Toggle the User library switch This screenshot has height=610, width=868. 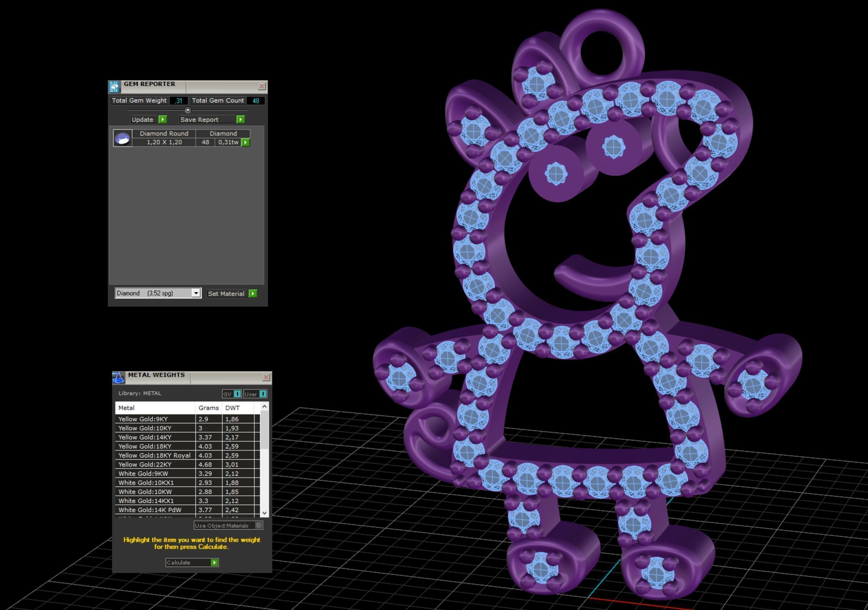[x=263, y=394]
